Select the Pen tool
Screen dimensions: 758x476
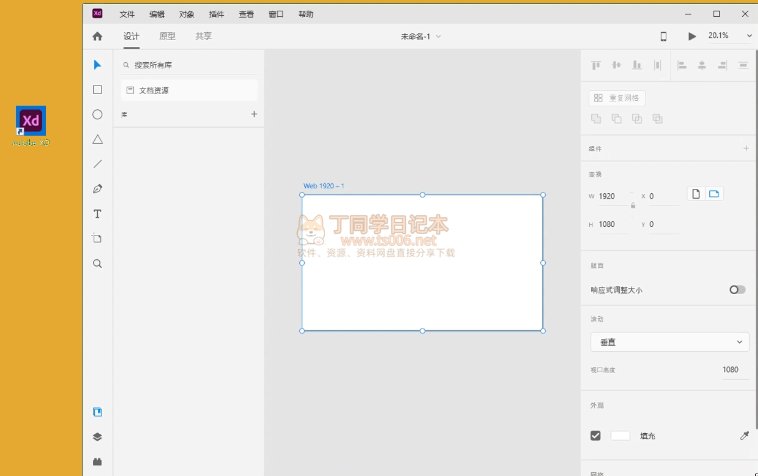click(x=97, y=189)
